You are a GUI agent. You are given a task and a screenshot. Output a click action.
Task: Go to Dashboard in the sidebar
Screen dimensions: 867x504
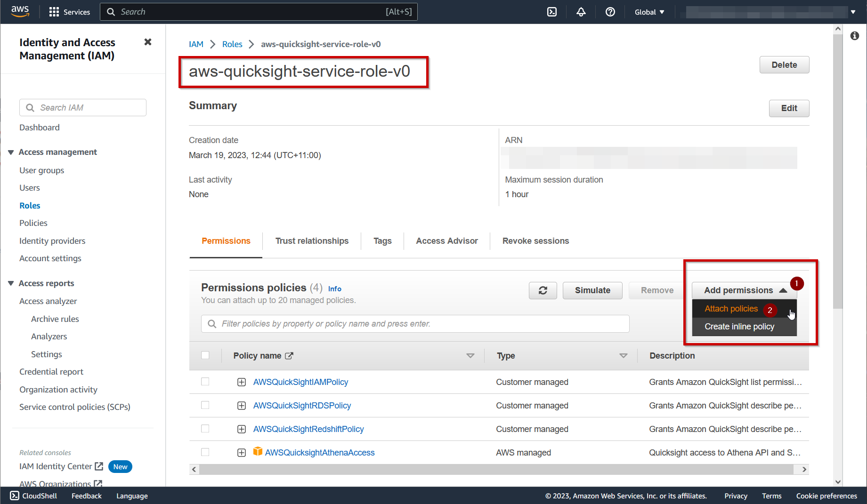coord(40,128)
